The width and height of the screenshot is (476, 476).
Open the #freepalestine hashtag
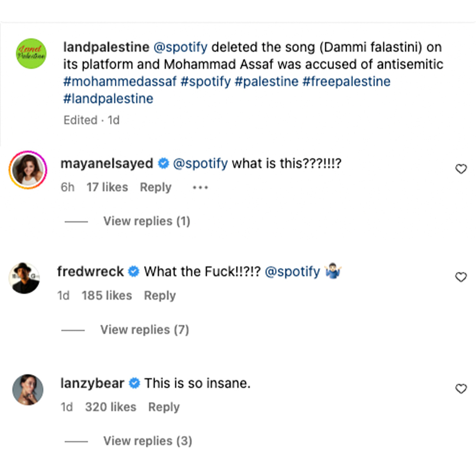[x=346, y=82]
